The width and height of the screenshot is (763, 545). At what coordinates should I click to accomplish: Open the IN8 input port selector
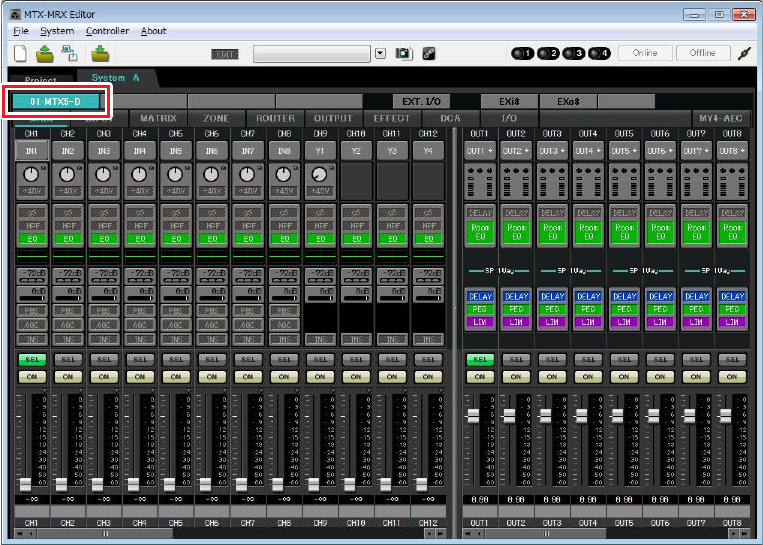[x=284, y=151]
